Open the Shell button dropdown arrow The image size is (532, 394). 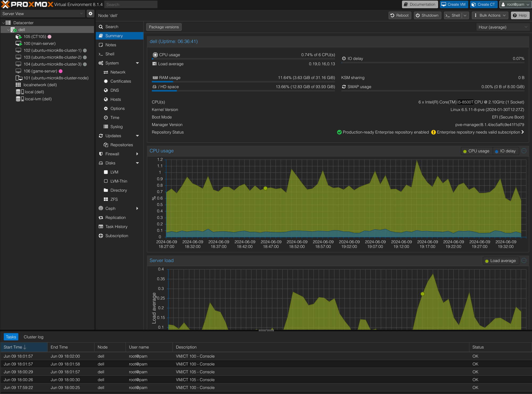click(x=465, y=15)
